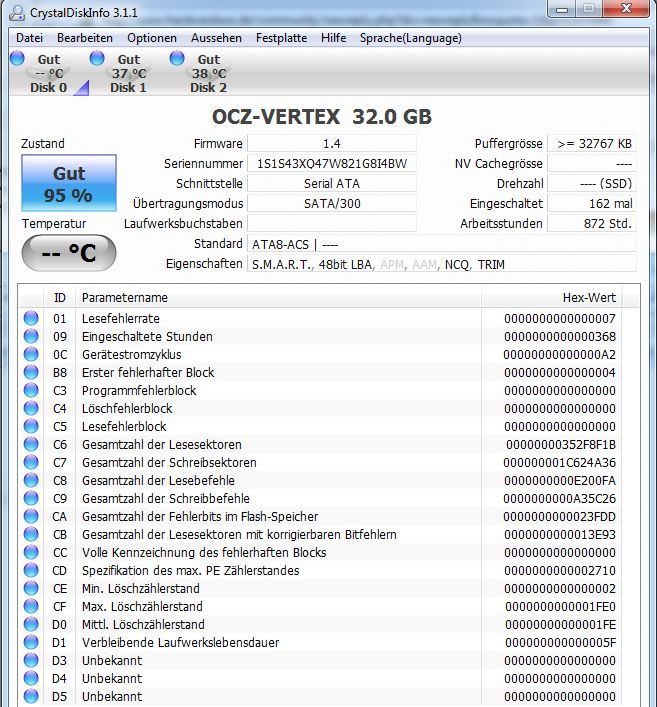Click the NV Cachegrösse value field
The height and width of the screenshot is (707, 657).
click(x=592, y=164)
